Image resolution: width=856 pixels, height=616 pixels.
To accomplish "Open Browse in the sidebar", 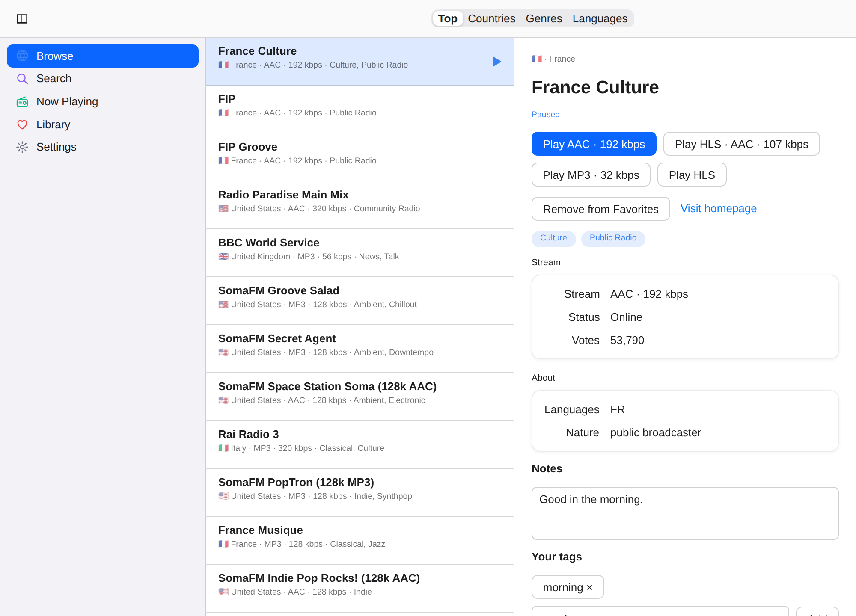I will pos(103,56).
